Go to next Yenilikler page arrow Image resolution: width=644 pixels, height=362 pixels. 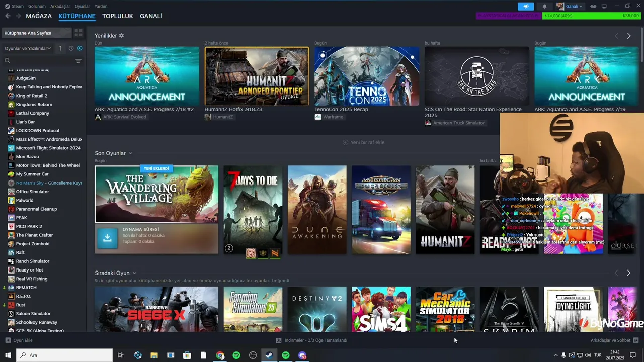pos(628,36)
